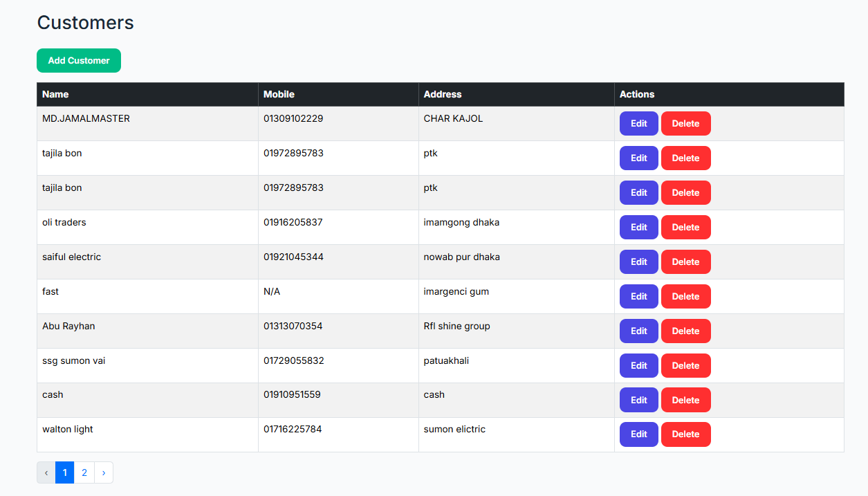The height and width of the screenshot is (496, 868).
Task: Delete the oli traders row
Action: coord(685,228)
